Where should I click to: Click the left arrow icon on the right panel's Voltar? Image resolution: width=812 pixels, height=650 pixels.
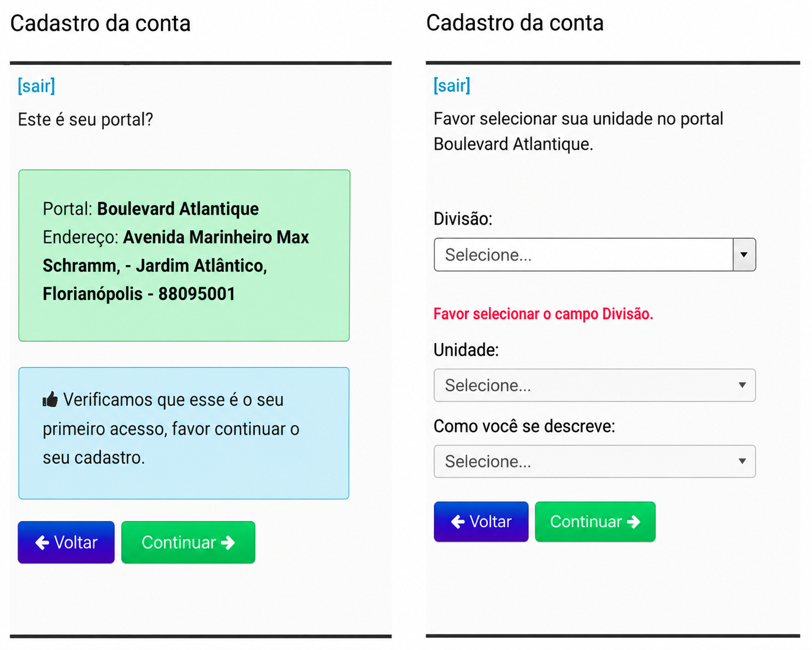[x=458, y=522]
